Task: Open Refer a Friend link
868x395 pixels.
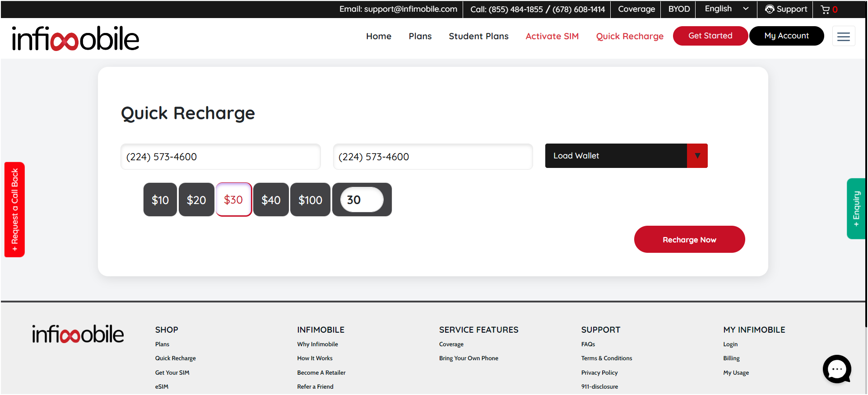Action: (x=315, y=386)
